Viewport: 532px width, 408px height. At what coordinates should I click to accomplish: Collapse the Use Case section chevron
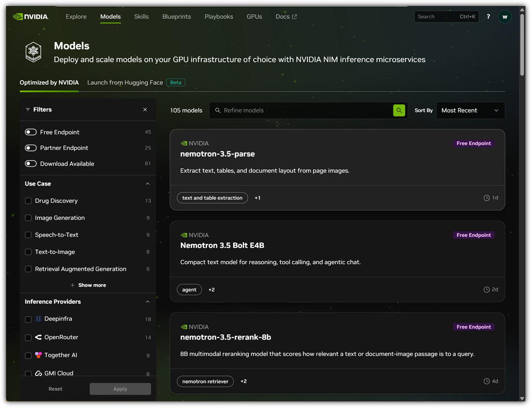click(148, 184)
